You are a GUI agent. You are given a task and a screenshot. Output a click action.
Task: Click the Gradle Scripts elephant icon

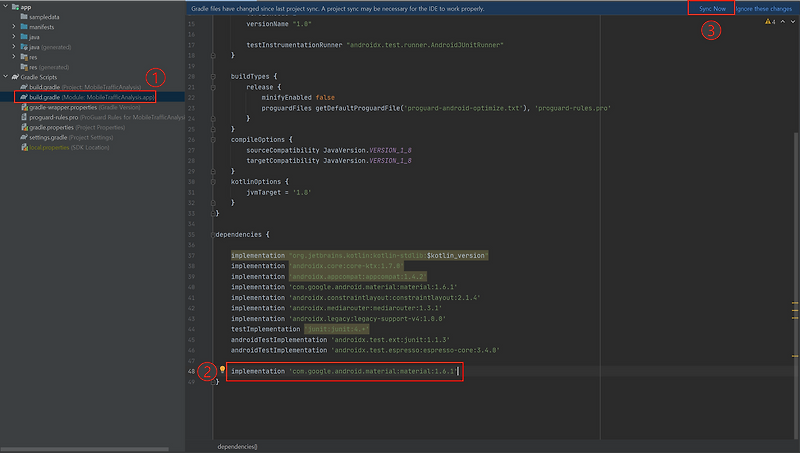[15, 77]
